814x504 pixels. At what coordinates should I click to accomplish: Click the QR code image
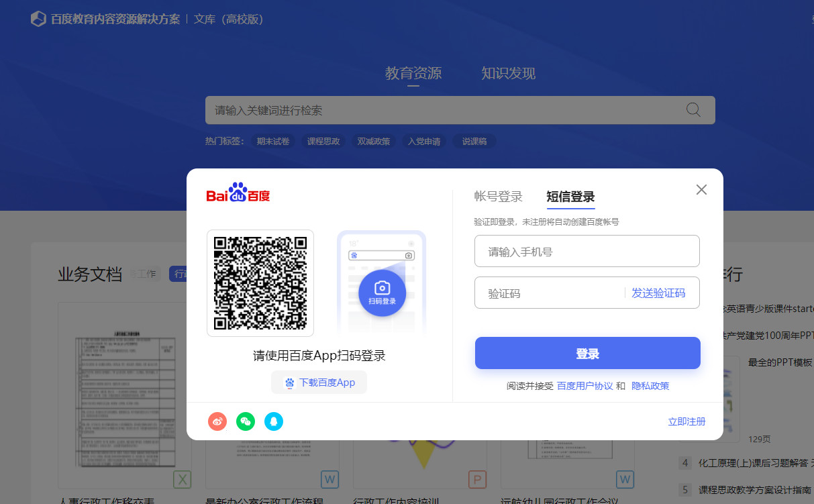[x=260, y=283]
